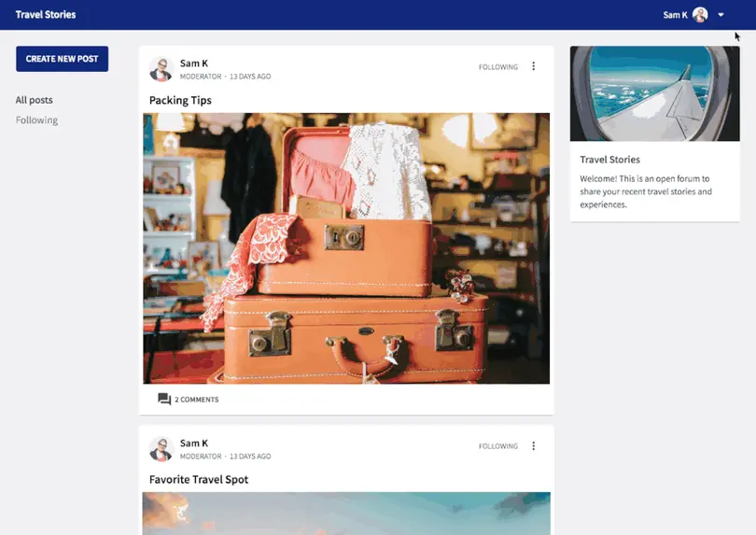Click the Create New Post button
The width and height of the screenshot is (756, 535).
point(62,59)
